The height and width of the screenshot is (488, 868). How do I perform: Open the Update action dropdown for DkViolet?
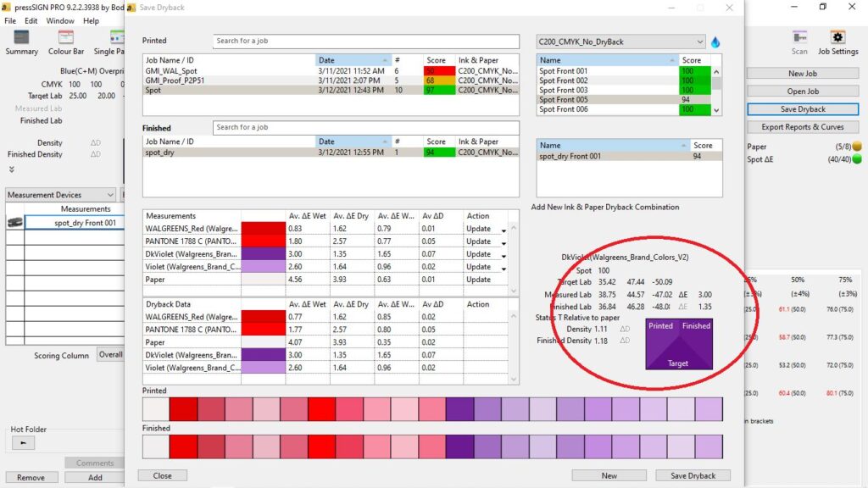(x=504, y=256)
